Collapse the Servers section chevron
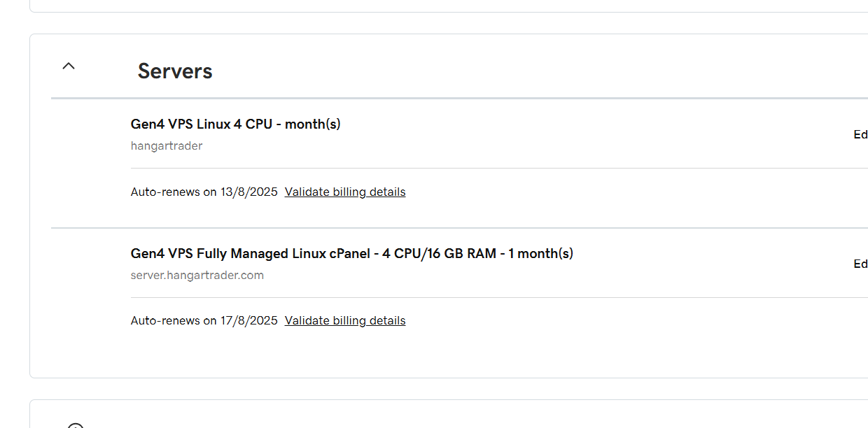 pos(68,66)
